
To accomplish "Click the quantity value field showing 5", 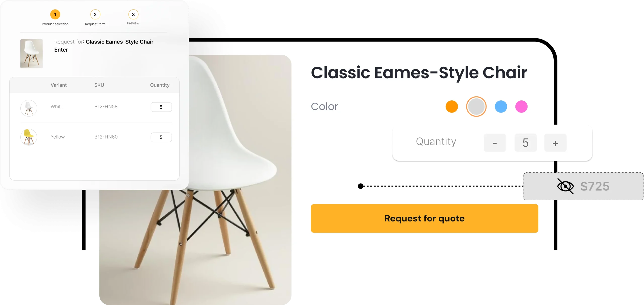I will tap(526, 143).
